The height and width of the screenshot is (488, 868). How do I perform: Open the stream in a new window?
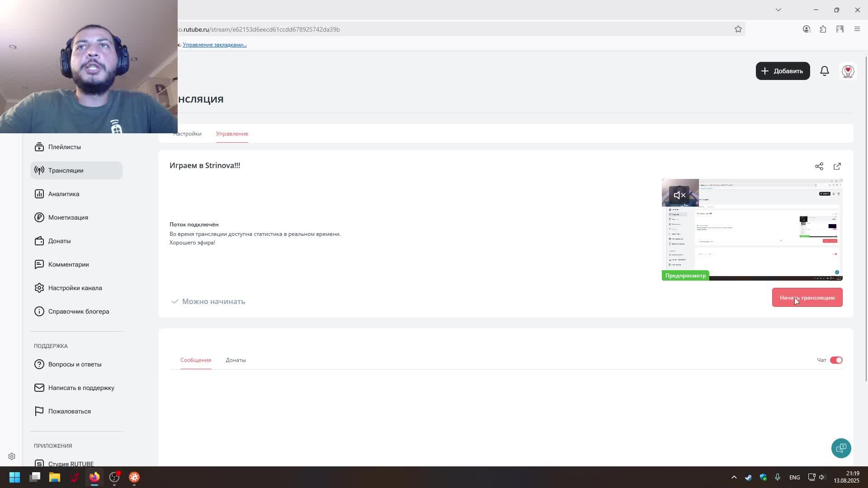(837, 166)
